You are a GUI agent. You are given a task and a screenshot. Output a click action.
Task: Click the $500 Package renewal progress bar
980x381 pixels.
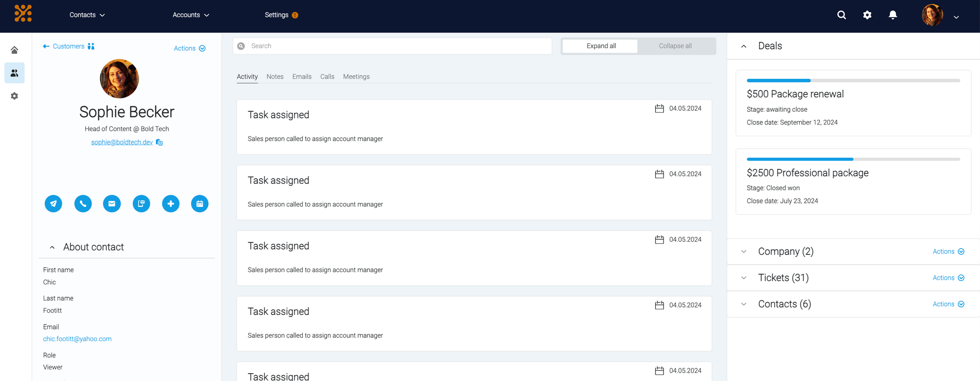(853, 80)
